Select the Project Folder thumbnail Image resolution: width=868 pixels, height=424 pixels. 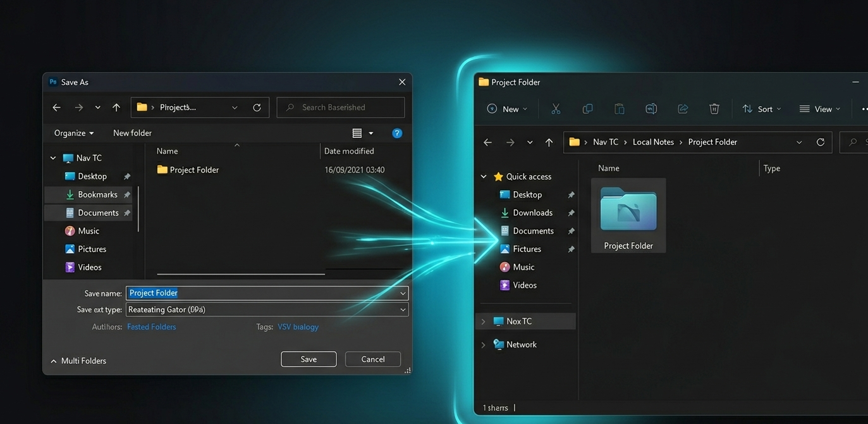point(628,216)
